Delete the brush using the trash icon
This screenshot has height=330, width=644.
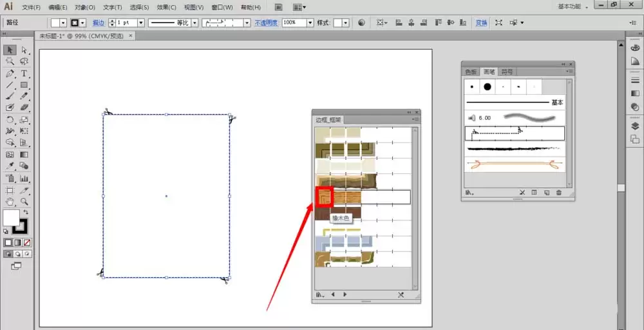tap(558, 192)
